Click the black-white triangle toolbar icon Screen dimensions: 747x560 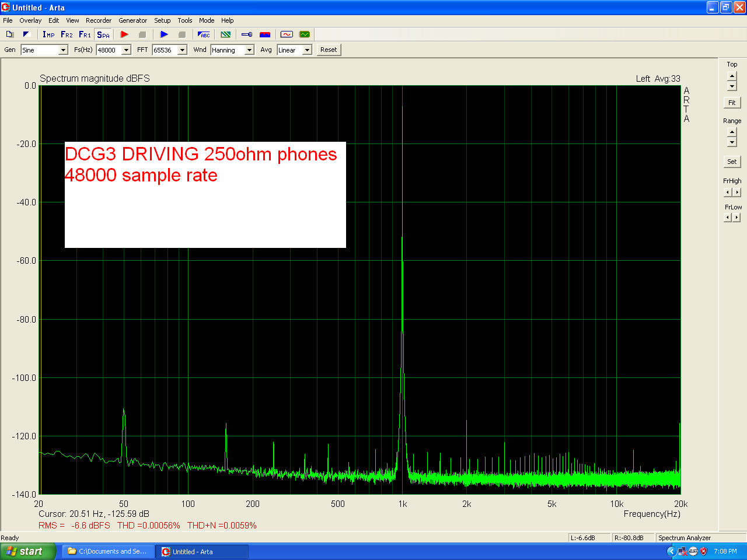pos(26,34)
